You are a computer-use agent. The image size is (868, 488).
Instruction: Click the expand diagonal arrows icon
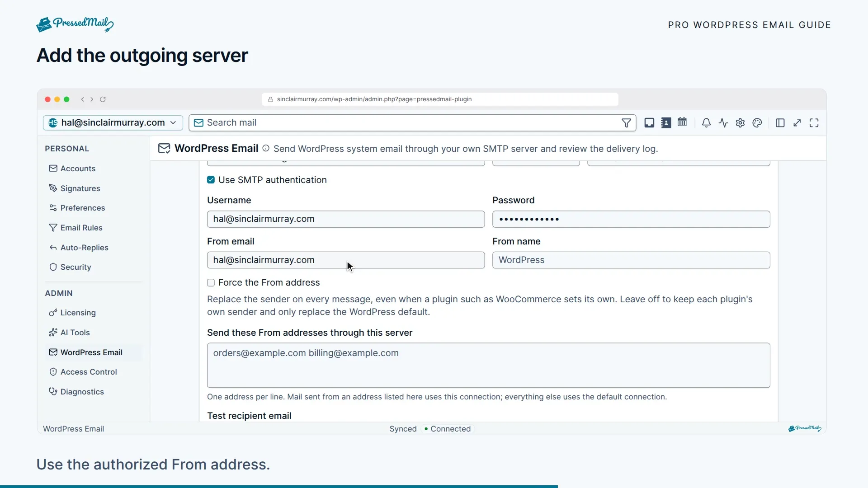point(797,123)
